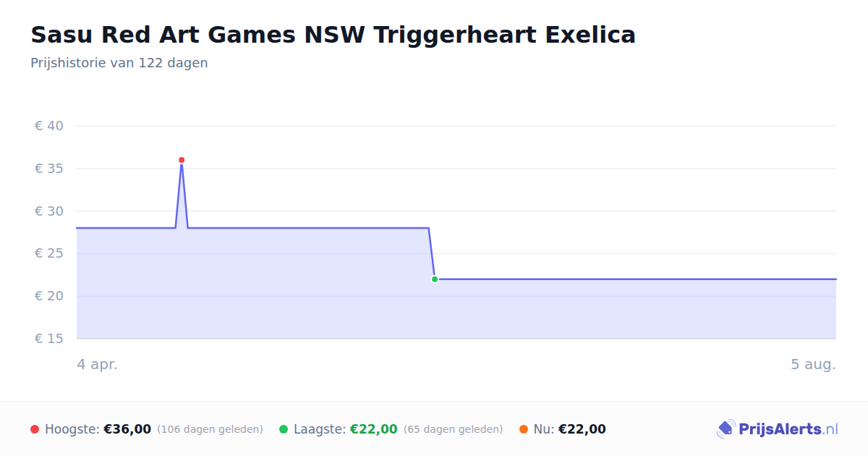The height and width of the screenshot is (456, 868).
Task: Click the € 25 axis label
Action: tap(49, 253)
